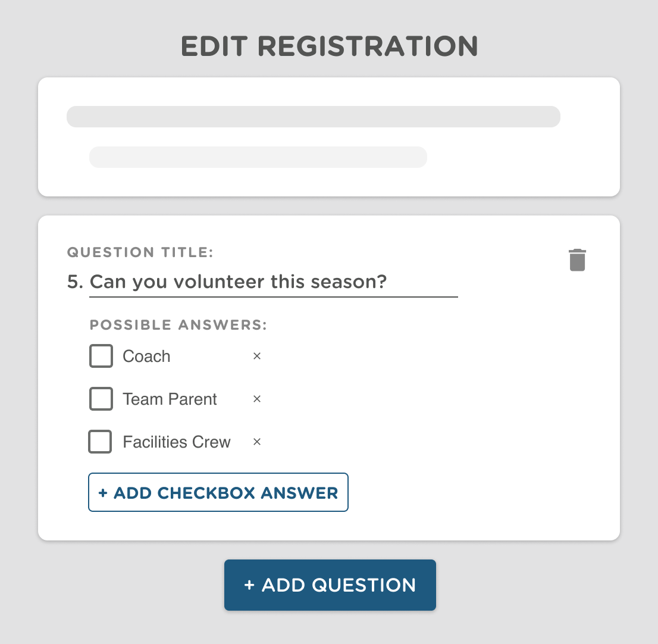This screenshot has height=644, width=658.
Task: Click the question title input field
Action: [274, 282]
